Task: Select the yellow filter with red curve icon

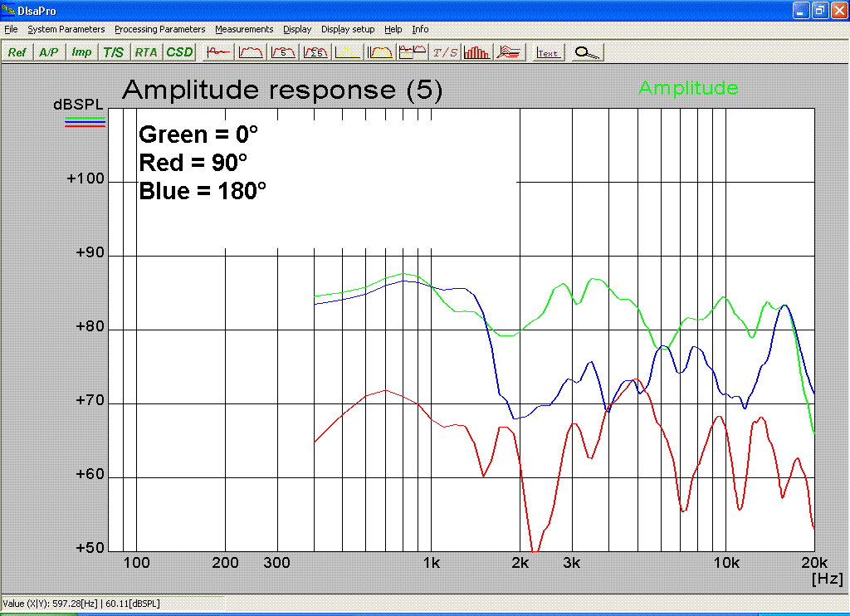Action: pos(380,52)
